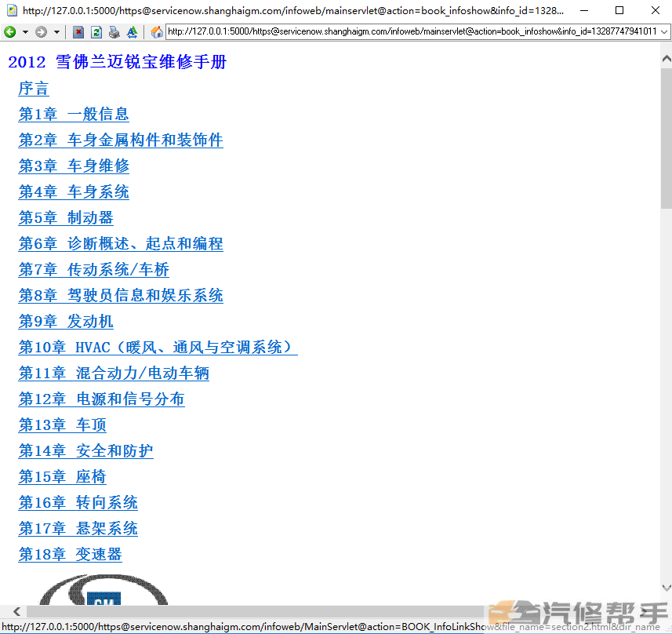Open 第13章 车顶 chapter link
The width and height of the screenshot is (672, 634).
click(x=63, y=425)
